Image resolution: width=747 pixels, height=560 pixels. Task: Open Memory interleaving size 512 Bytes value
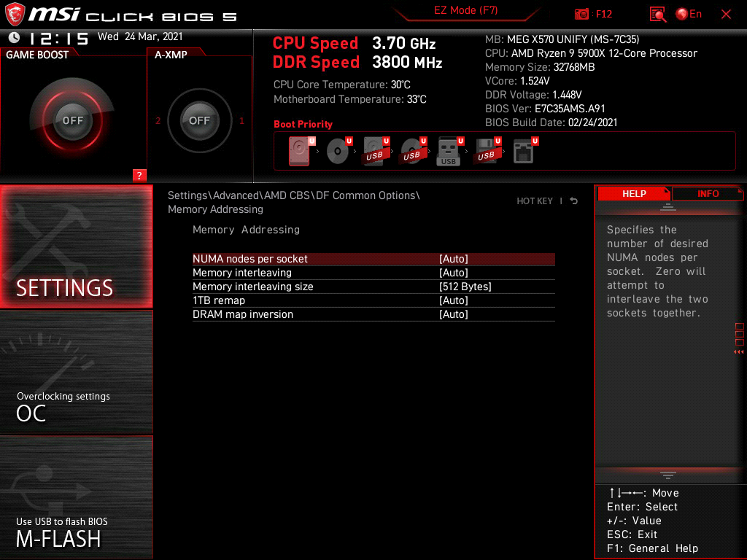[465, 287]
